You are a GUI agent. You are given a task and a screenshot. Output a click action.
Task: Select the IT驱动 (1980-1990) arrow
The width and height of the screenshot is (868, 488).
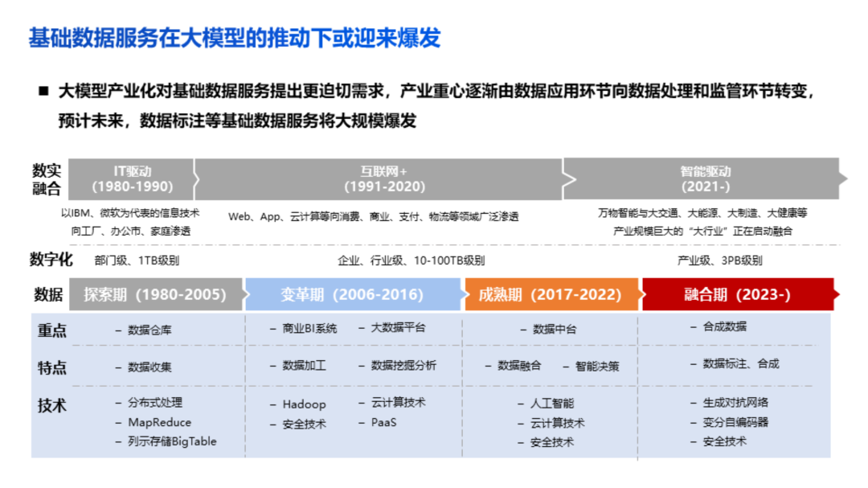tap(132, 178)
